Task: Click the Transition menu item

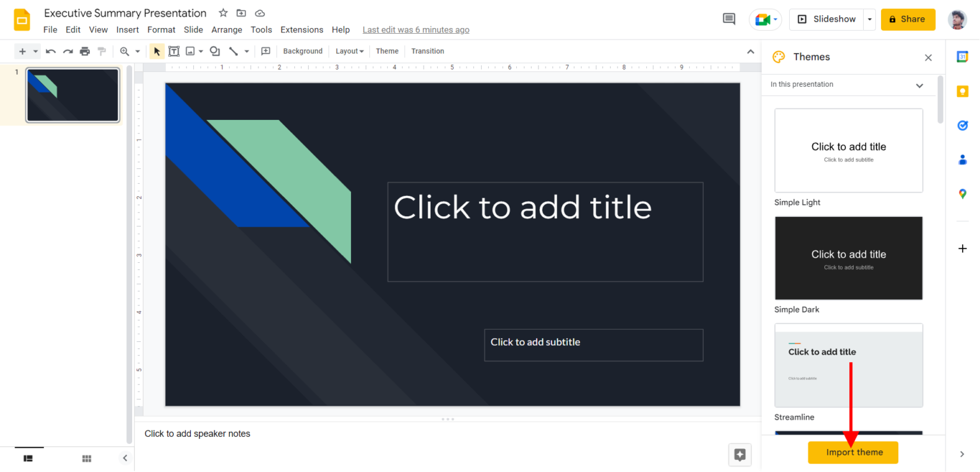Action: coord(427,51)
